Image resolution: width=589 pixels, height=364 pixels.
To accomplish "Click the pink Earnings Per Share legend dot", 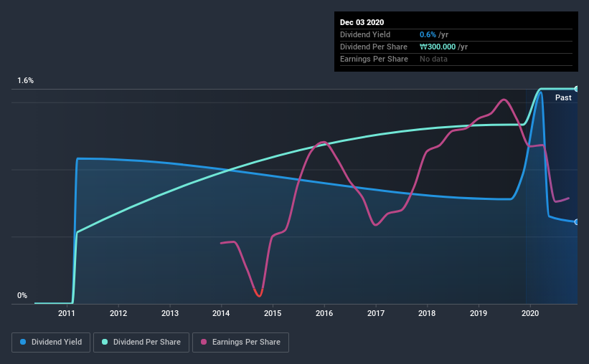I will (204, 342).
